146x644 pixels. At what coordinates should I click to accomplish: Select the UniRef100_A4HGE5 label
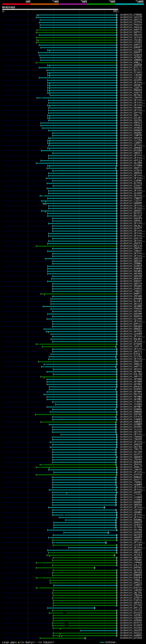[x=131, y=538]
